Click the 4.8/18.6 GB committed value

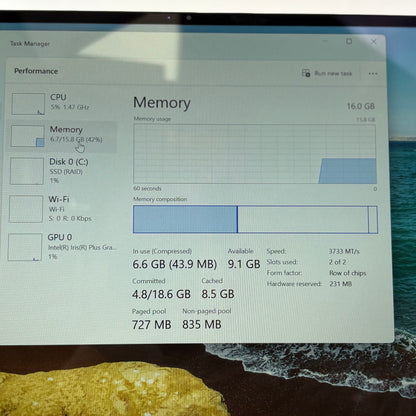pos(161,294)
